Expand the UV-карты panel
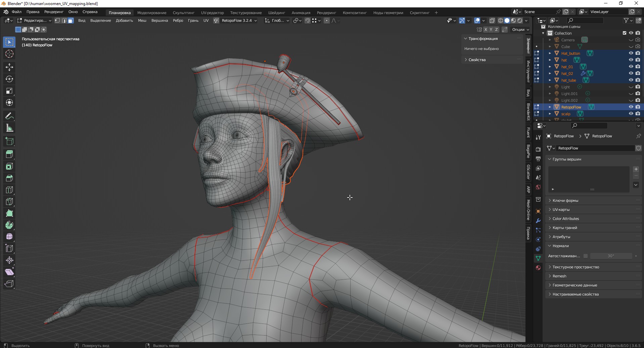The width and height of the screenshot is (644, 348). pyautogui.click(x=561, y=210)
